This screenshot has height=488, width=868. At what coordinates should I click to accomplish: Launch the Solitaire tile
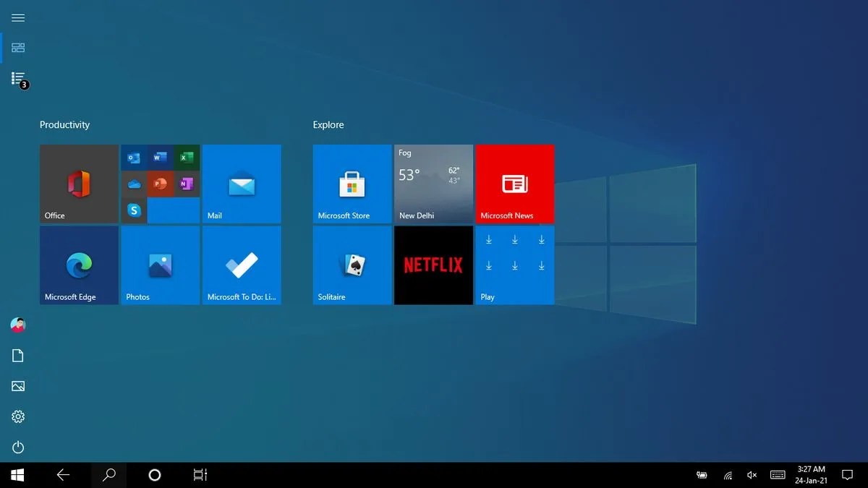pyautogui.click(x=352, y=265)
